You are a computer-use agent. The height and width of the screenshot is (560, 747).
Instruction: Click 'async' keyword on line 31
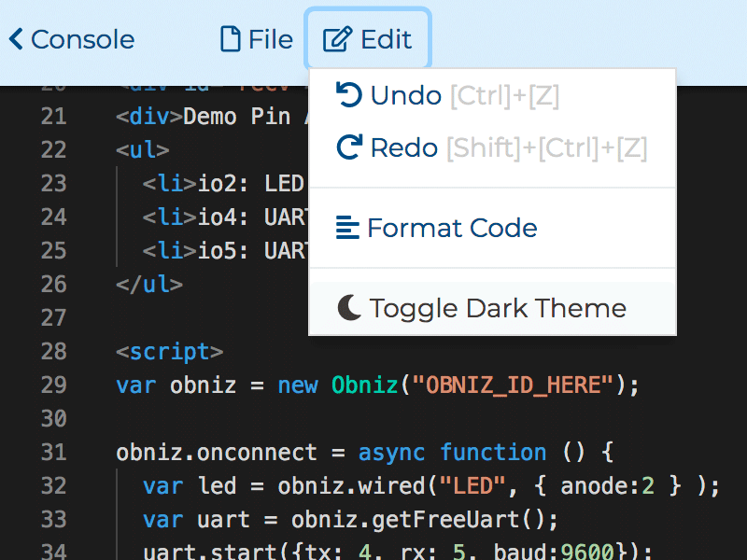tap(391, 453)
